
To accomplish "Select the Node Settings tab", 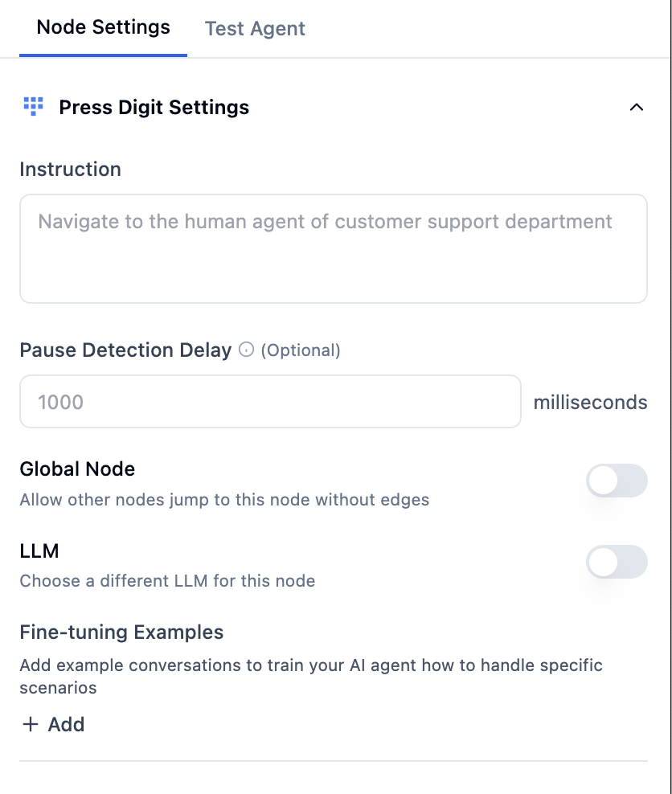I will tap(103, 27).
